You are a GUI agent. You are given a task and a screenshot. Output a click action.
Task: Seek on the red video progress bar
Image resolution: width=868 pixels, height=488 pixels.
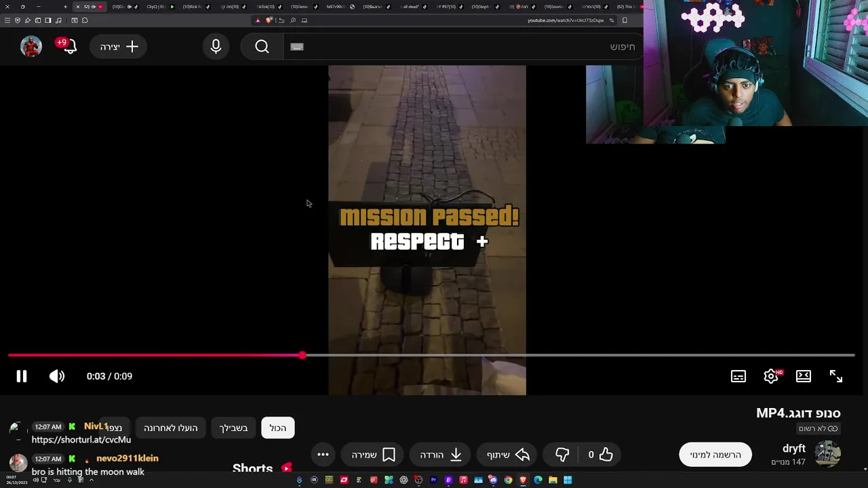pyautogui.click(x=431, y=355)
